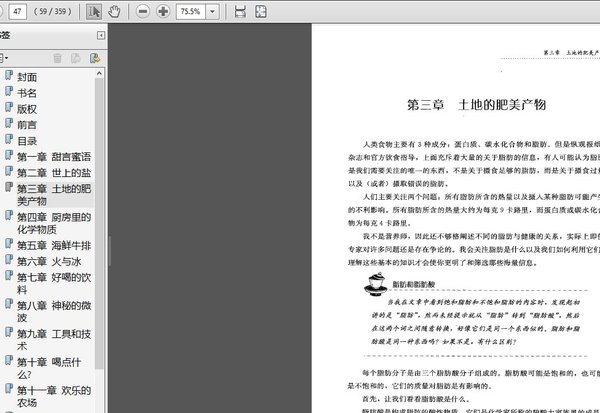Viewport: 600px width, 413px height.
Task: Click bookmark icon beside 书名
Action: [8, 91]
